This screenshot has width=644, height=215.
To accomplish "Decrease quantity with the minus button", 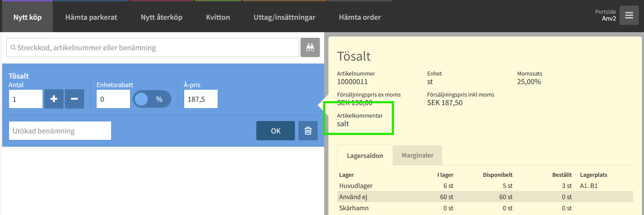I will 74,99.
